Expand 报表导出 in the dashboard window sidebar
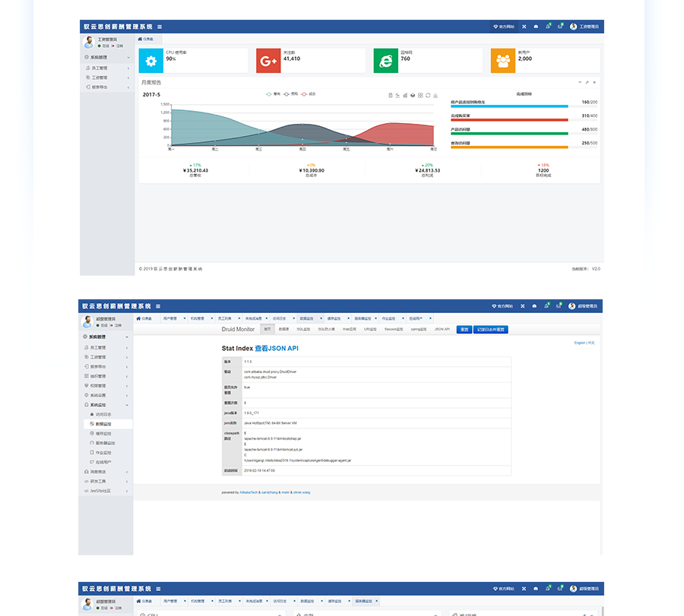Screen dimensions: 684x616 click(x=107, y=87)
